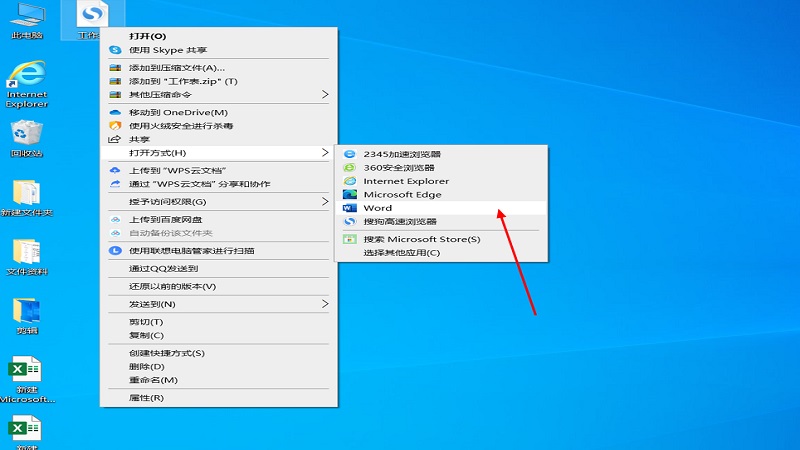Choose 添加到压缩文件(A)...
Screen dimensions: 800x450
(x=218, y=68)
